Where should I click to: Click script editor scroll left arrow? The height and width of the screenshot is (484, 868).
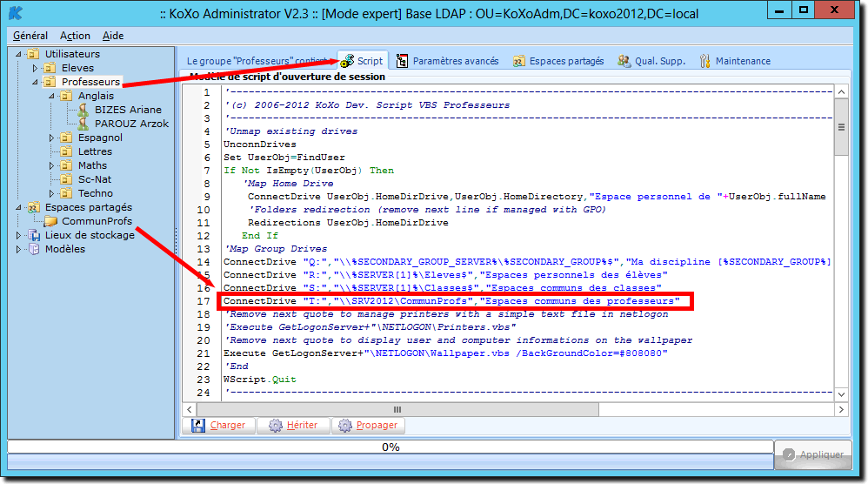pos(190,410)
